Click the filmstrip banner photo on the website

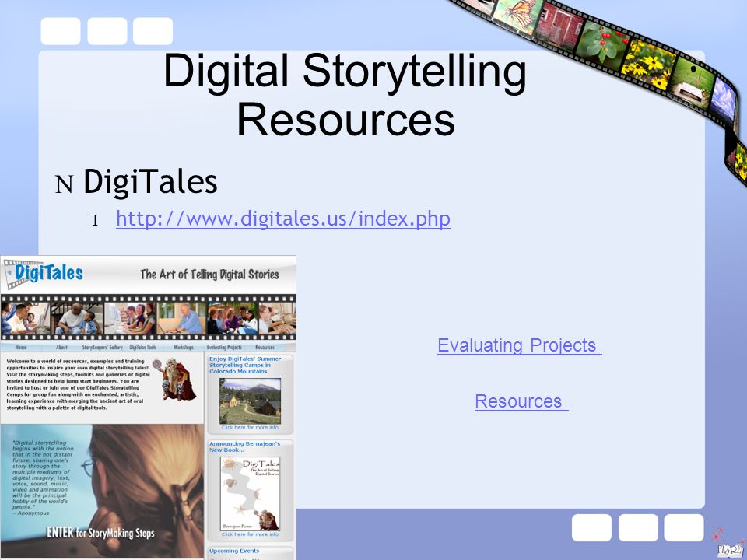[148, 317]
